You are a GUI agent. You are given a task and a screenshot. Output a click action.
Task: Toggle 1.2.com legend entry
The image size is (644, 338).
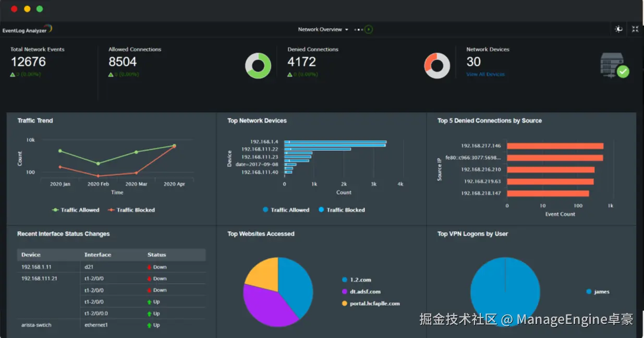357,280
